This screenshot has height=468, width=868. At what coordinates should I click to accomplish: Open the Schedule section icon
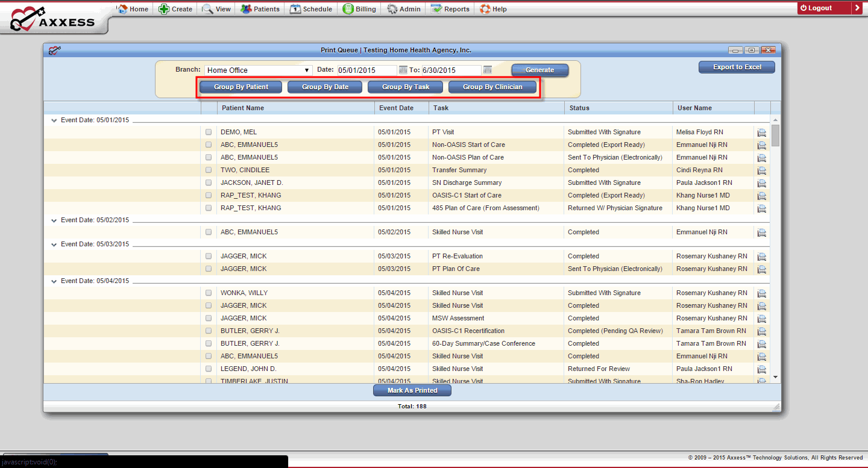click(x=295, y=8)
